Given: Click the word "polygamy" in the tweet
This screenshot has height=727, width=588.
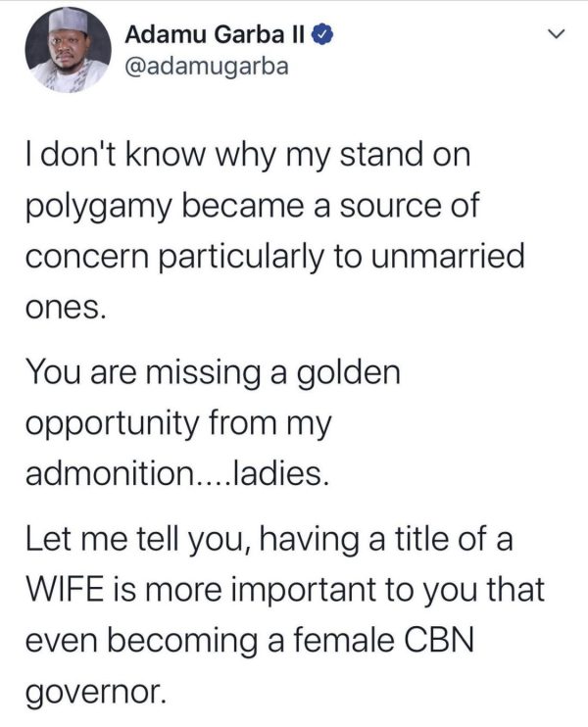Looking at the screenshot, I should [98, 206].
